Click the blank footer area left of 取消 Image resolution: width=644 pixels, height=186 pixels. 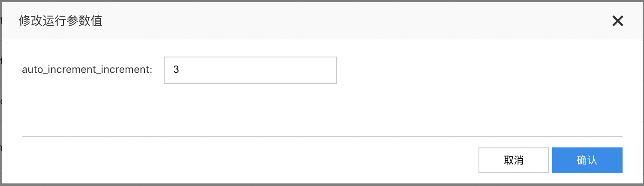tap(249, 160)
